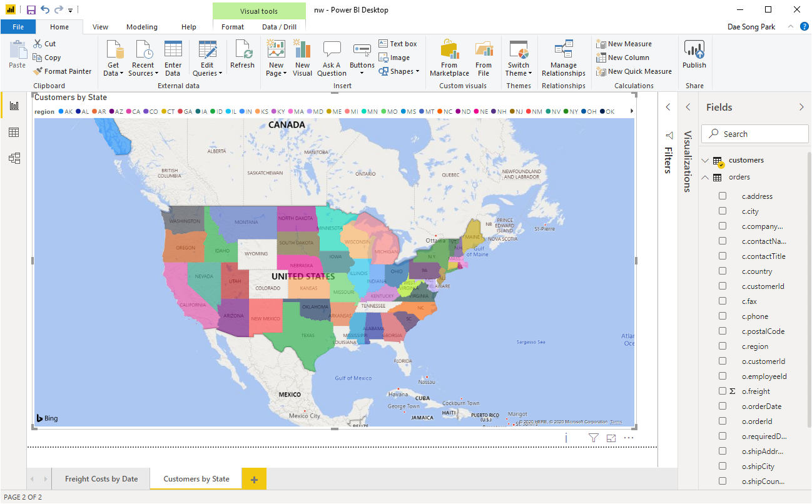Check the c.country field

tap(723, 271)
